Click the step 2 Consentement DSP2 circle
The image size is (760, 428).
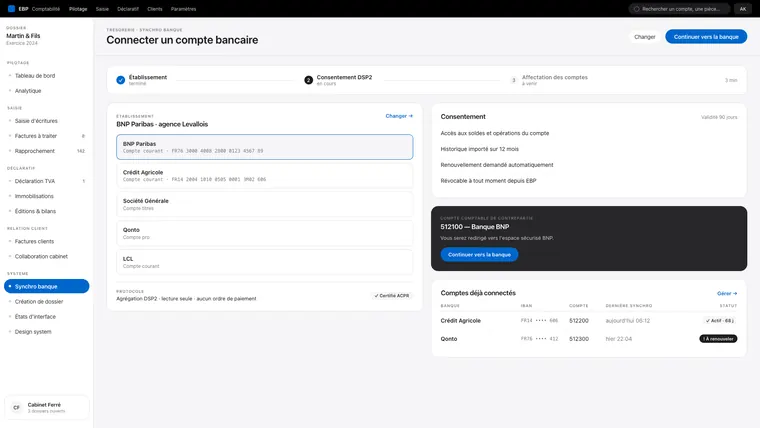click(308, 80)
